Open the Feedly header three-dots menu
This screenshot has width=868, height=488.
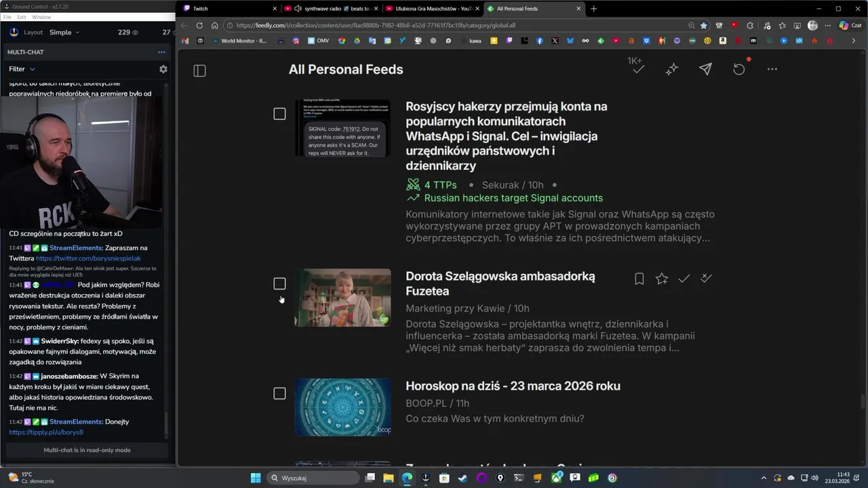point(772,69)
